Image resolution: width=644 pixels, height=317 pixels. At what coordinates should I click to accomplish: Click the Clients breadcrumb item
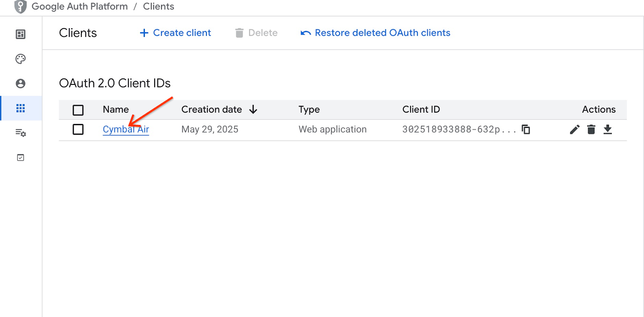[x=159, y=7]
